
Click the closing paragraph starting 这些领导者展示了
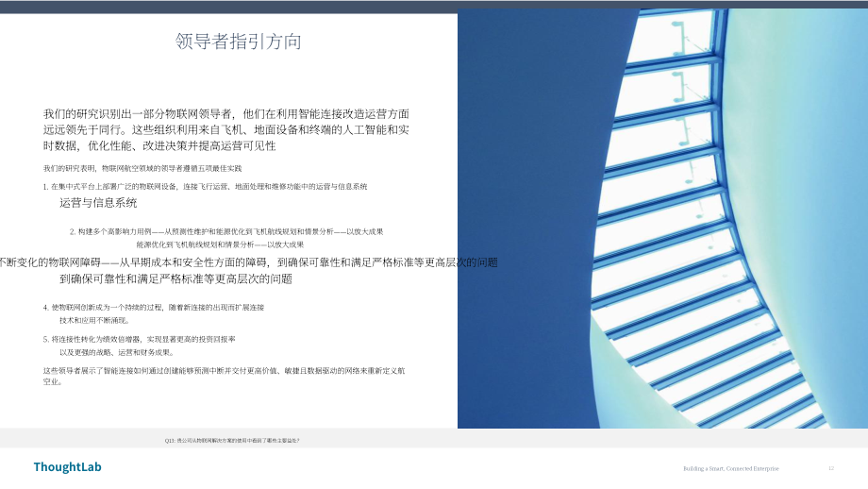click(x=225, y=376)
